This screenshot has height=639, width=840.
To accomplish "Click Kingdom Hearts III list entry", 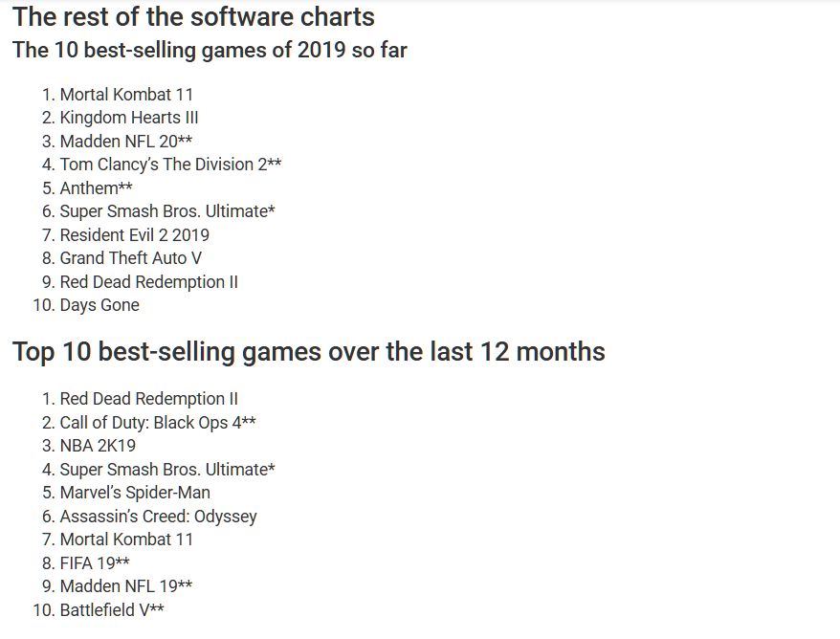I will 129,118.
